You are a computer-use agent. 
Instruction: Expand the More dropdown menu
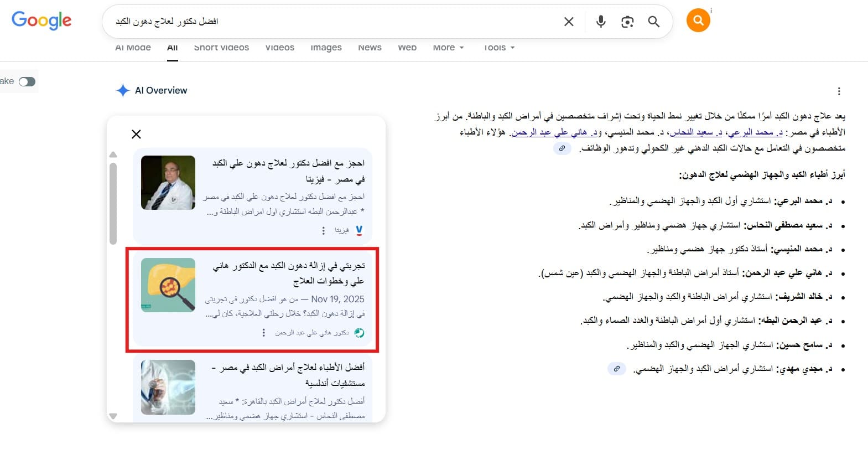[448, 48]
